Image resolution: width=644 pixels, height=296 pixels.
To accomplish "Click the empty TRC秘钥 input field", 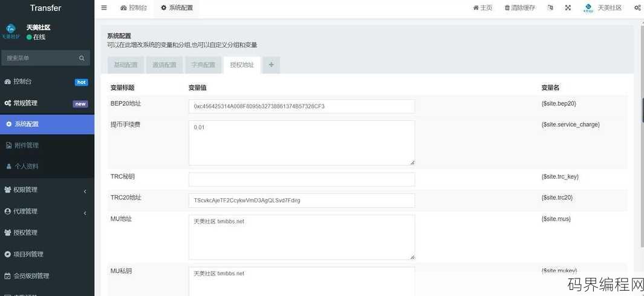I will (302, 179).
